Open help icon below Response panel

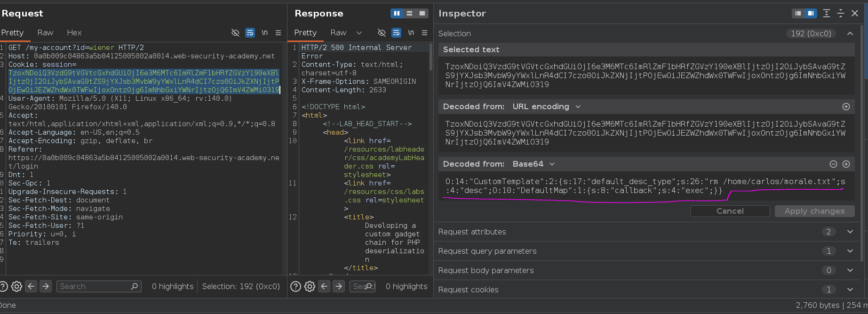click(295, 286)
